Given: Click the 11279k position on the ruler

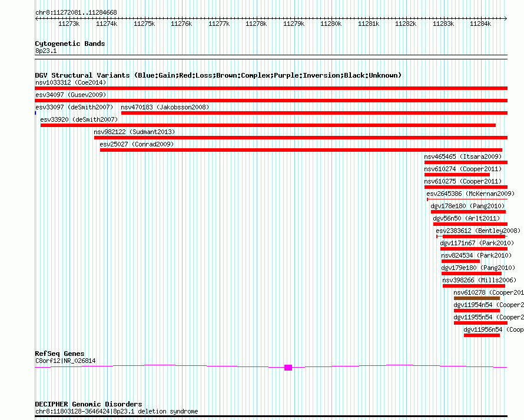Looking at the screenshot, I should click(294, 24).
